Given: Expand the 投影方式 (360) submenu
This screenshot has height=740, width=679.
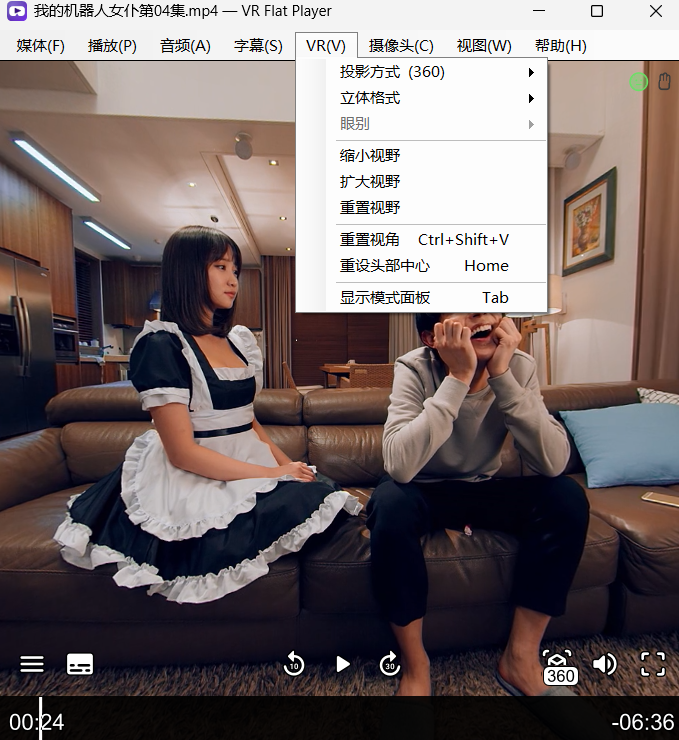Looking at the screenshot, I should [421, 72].
